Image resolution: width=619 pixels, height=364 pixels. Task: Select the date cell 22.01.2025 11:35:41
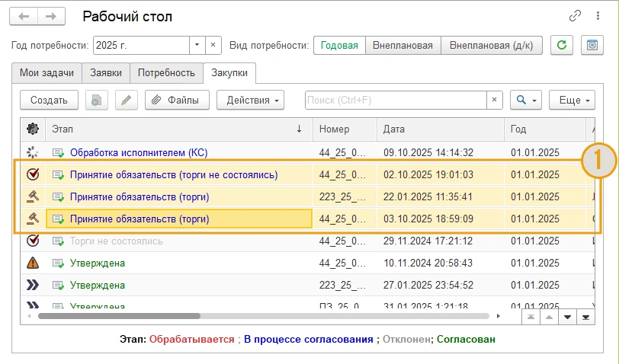pos(441,196)
